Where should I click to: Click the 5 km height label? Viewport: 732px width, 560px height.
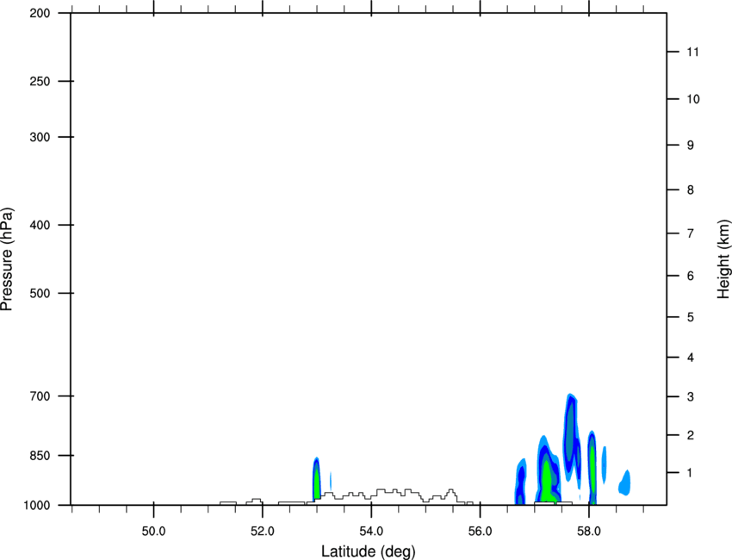click(691, 317)
